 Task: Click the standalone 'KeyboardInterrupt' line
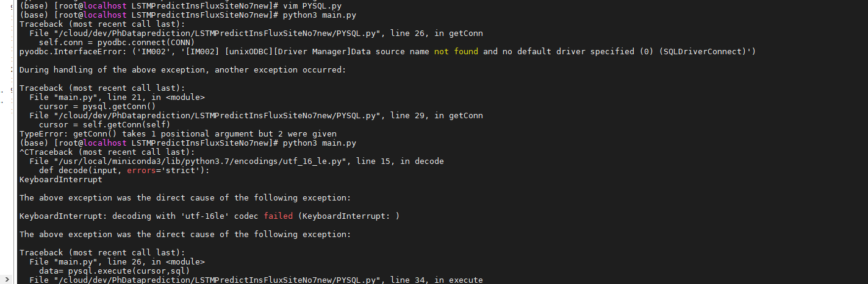click(x=60, y=179)
